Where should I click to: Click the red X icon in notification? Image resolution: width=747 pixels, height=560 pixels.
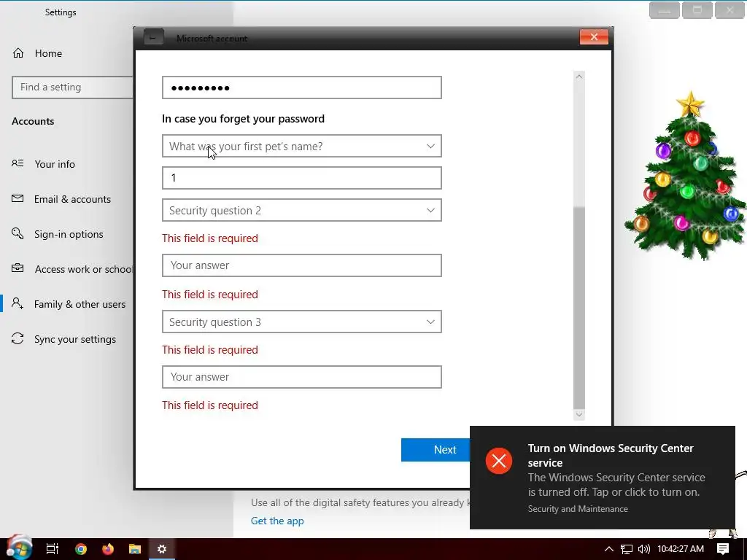coord(499,461)
